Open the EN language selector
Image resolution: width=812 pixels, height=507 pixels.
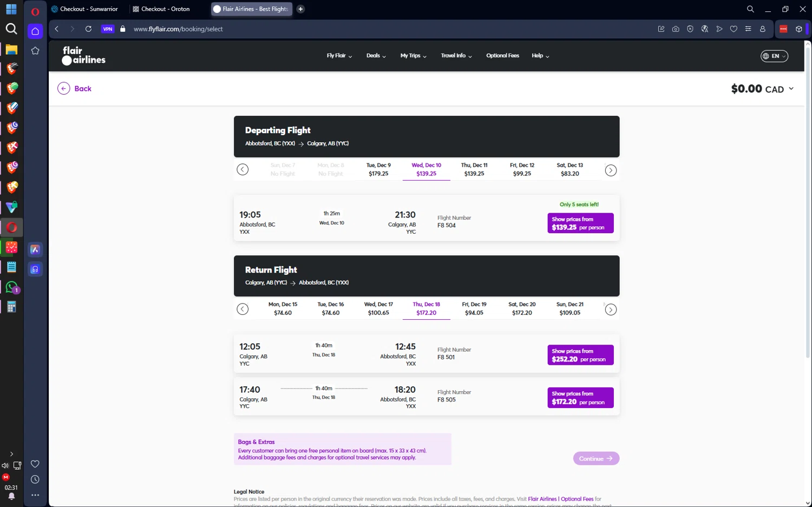pos(775,56)
